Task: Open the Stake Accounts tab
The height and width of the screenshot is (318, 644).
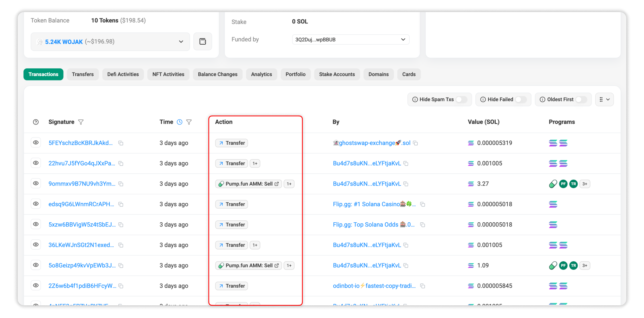Action: click(337, 74)
